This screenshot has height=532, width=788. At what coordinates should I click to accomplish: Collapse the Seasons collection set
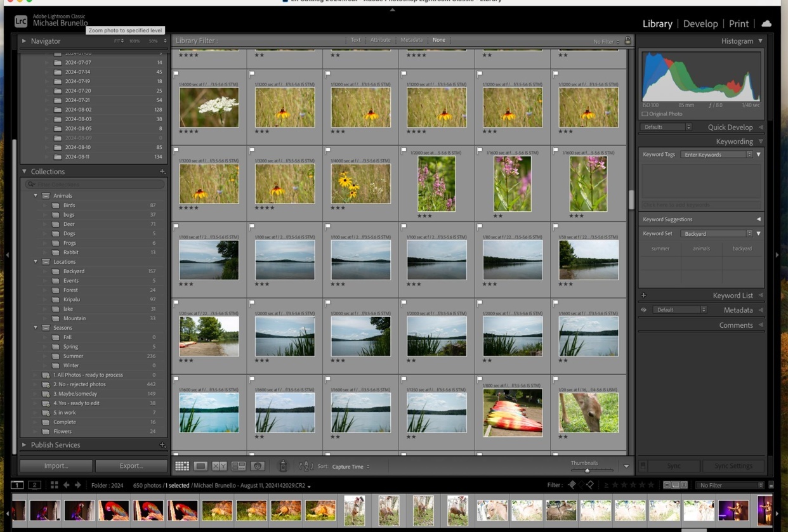[36, 328]
